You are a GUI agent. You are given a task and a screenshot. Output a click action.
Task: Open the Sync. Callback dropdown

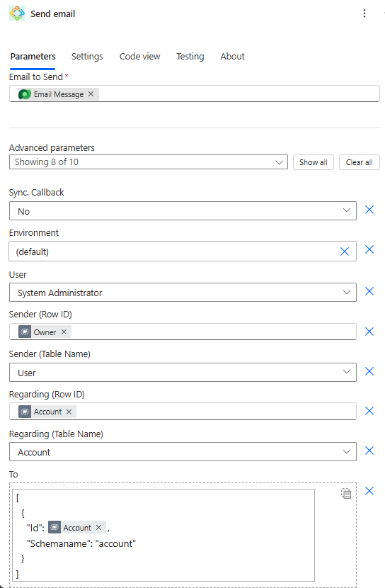(183, 210)
